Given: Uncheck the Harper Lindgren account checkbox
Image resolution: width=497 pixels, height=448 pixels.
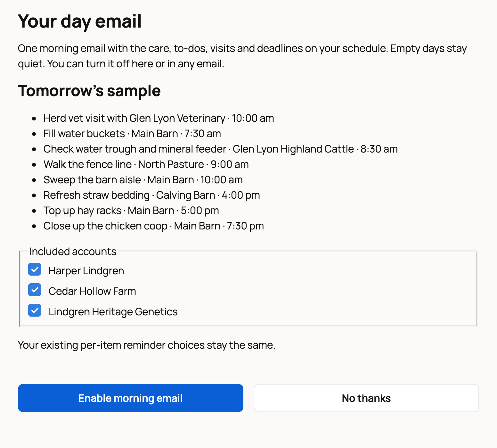Looking at the screenshot, I should (x=35, y=269).
